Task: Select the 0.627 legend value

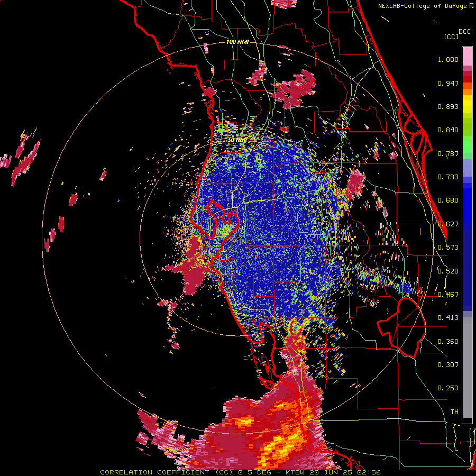Action: point(448,224)
